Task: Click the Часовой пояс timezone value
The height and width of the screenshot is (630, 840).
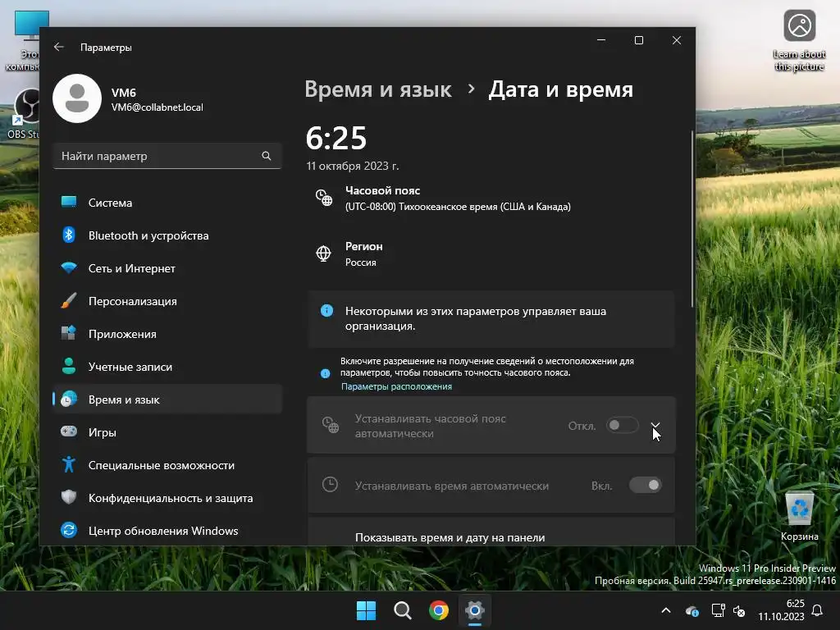Action: (x=458, y=207)
